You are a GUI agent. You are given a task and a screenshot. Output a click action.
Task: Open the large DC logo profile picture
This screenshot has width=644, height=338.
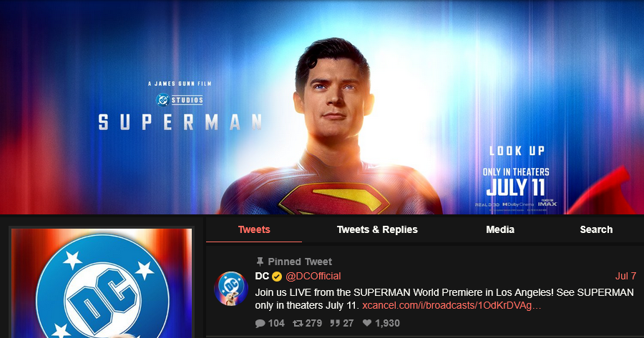[x=102, y=283]
